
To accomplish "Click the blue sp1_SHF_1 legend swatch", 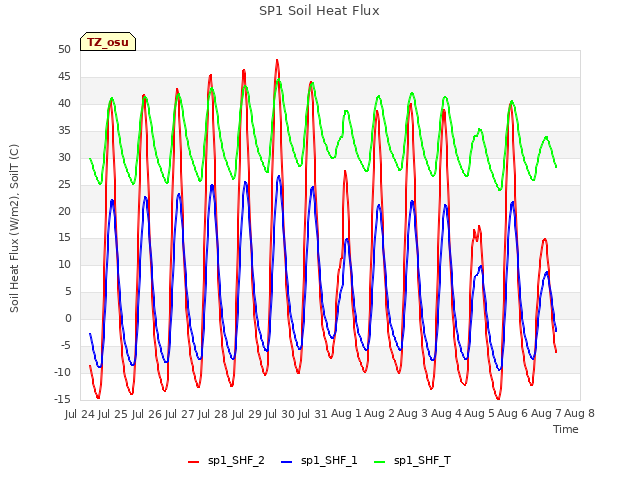I will coord(287,462).
